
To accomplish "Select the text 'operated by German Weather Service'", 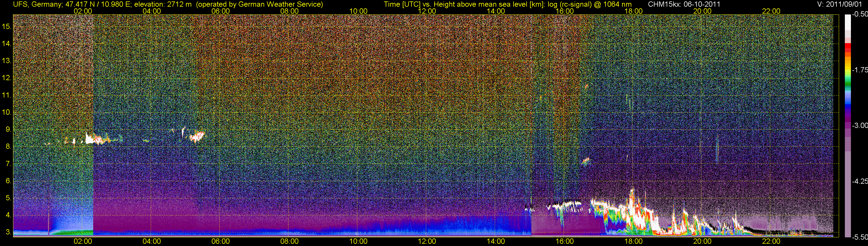I will click(x=260, y=4).
